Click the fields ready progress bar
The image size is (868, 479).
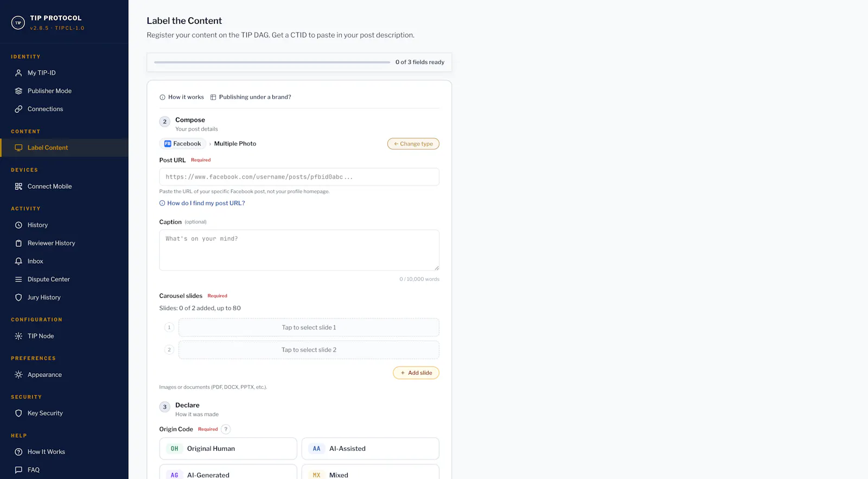[x=272, y=62]
